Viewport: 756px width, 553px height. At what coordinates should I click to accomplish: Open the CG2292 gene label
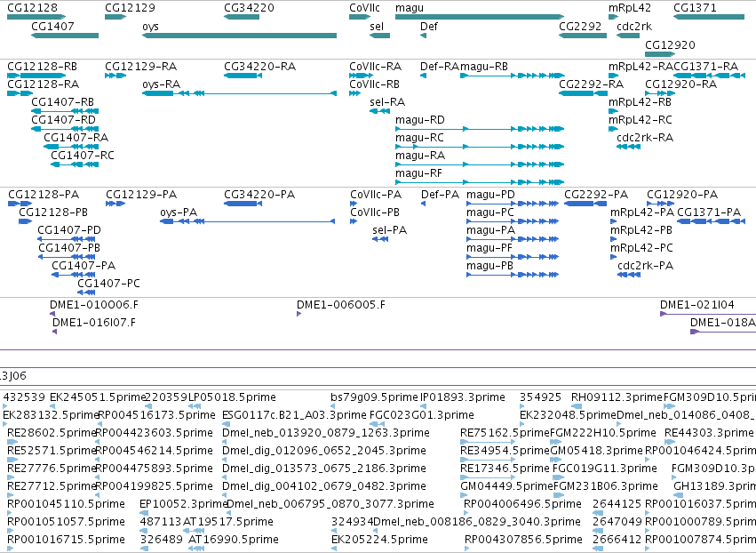pyautogui.click(x=580, y=26)
